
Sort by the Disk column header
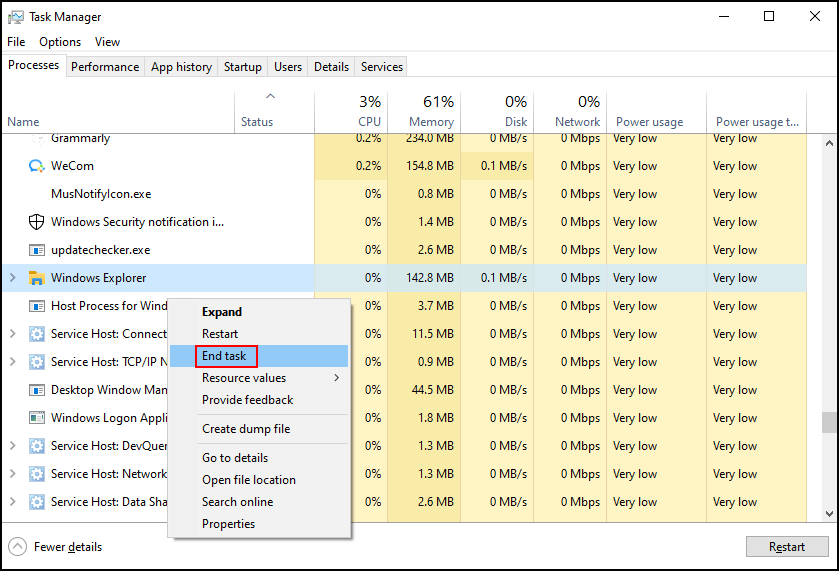pos(497,112)
